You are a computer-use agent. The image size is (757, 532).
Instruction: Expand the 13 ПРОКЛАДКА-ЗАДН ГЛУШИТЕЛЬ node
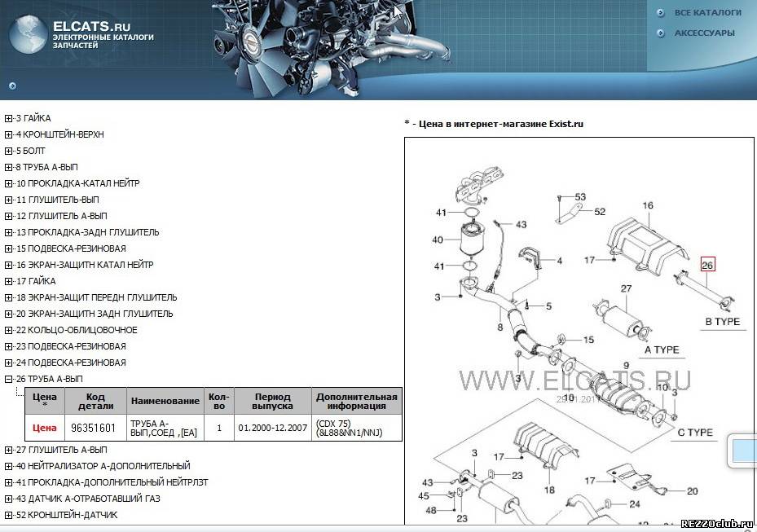pyautogui.click(x=8, y=233)
